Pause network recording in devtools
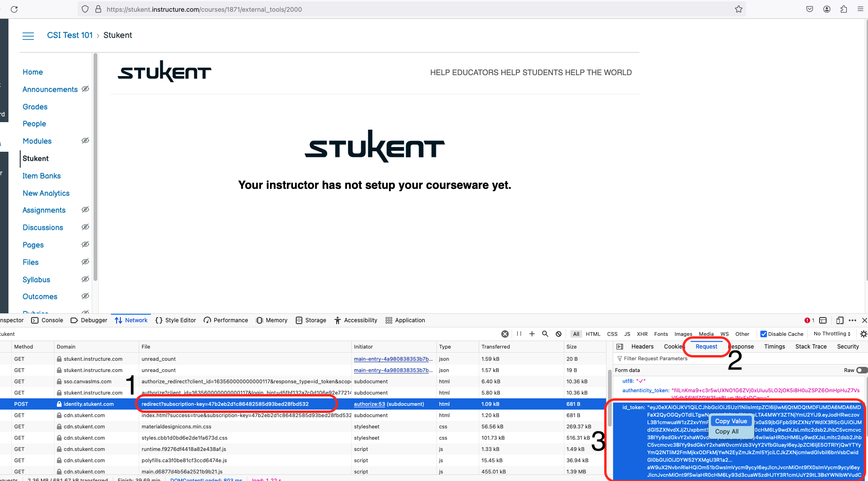 519,334
